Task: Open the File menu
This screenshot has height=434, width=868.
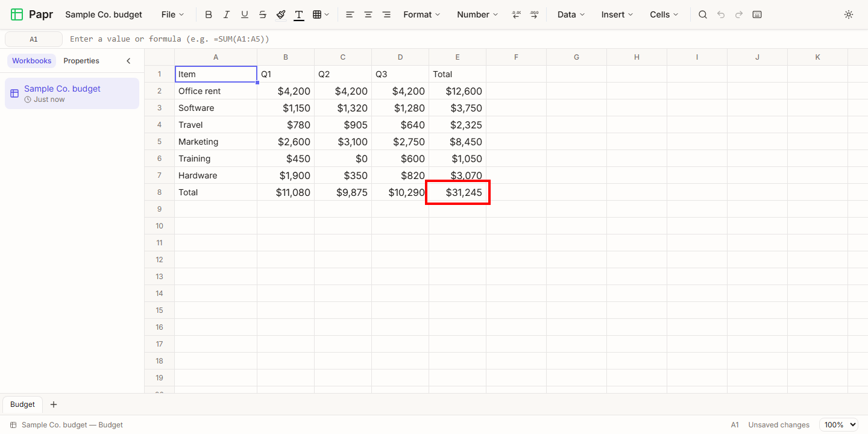Action: coord(173,14)
